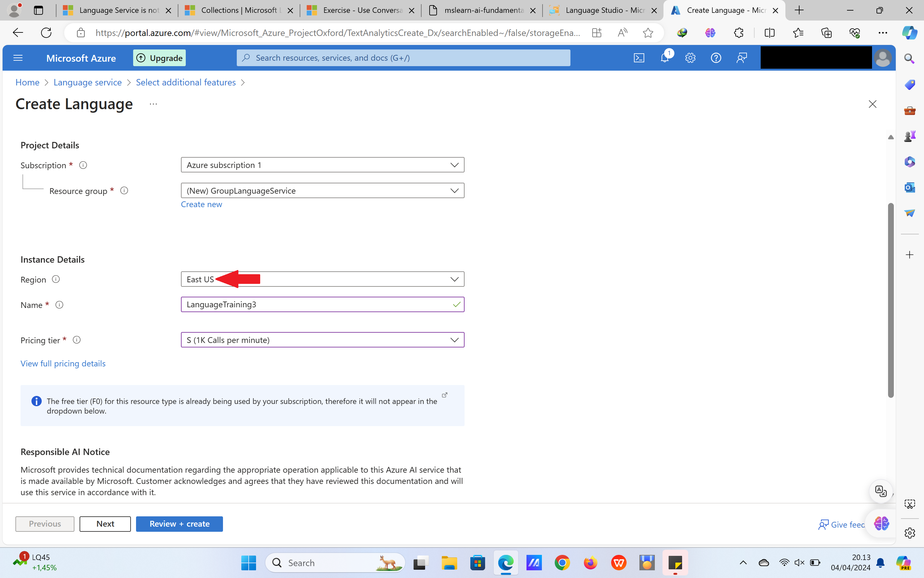
Task: Open Cloud Shell from the Azure header
Action: tap(639, 58)
